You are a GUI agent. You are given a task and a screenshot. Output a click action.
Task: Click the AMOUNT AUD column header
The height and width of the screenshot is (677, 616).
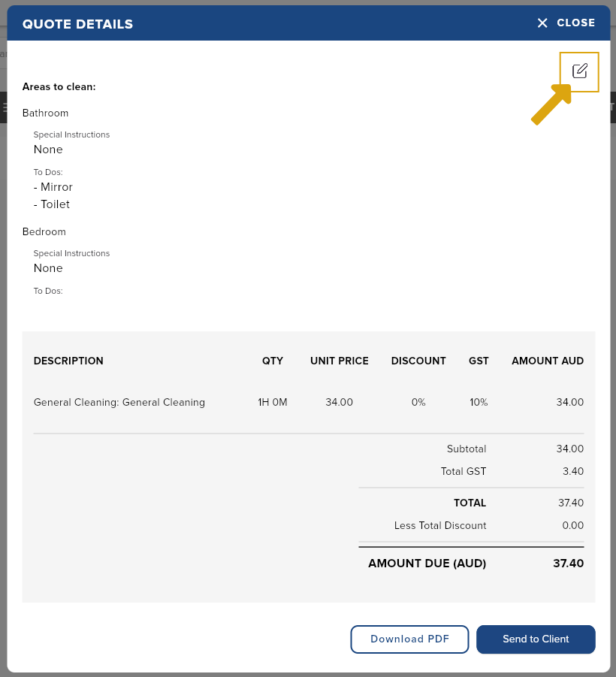coord(548,361)
